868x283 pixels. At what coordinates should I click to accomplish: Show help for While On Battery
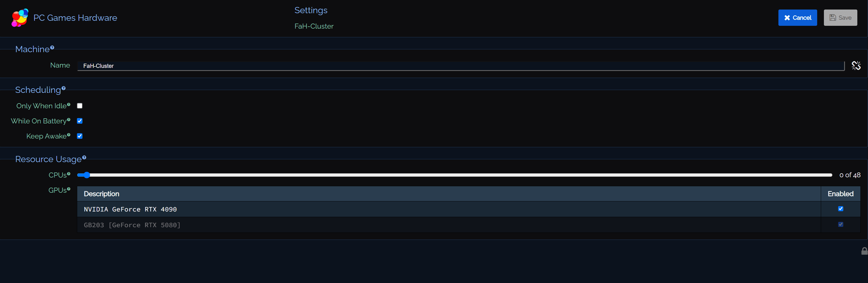(x=69, y=120)
